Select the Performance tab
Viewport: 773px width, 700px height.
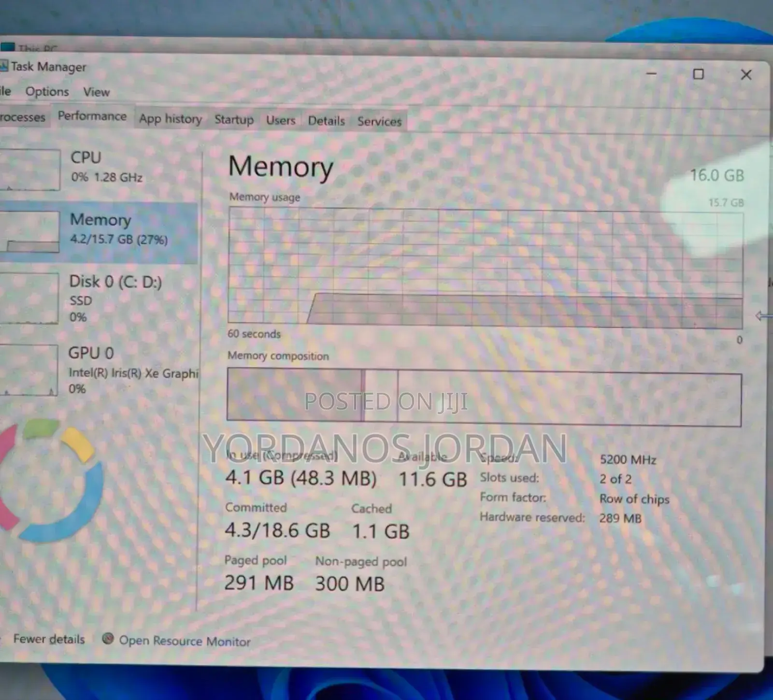(x=92, y=116)
